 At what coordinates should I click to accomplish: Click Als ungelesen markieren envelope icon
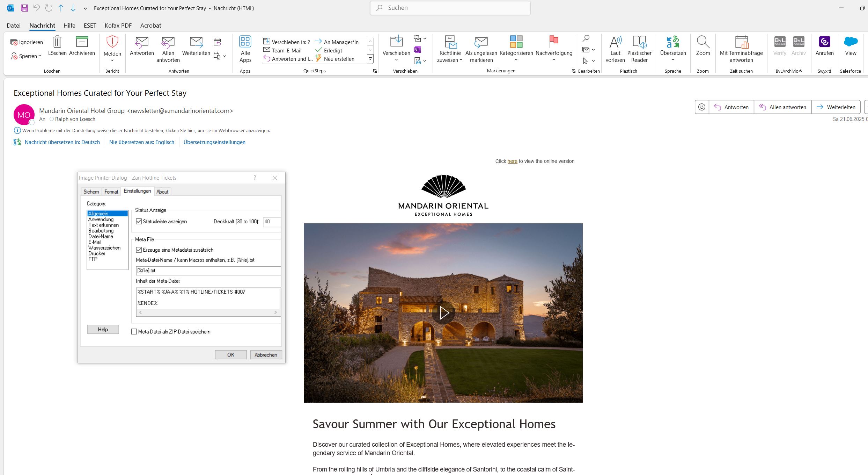481,42
